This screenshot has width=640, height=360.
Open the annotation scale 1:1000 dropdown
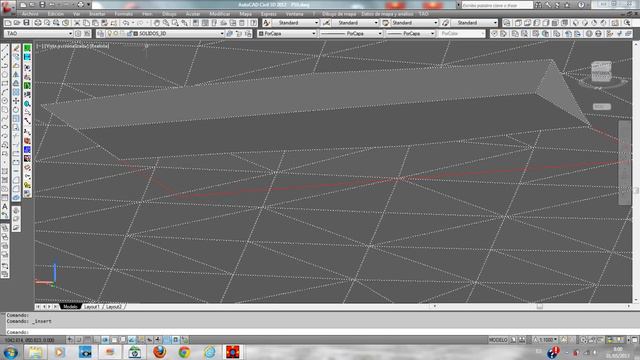548,340
